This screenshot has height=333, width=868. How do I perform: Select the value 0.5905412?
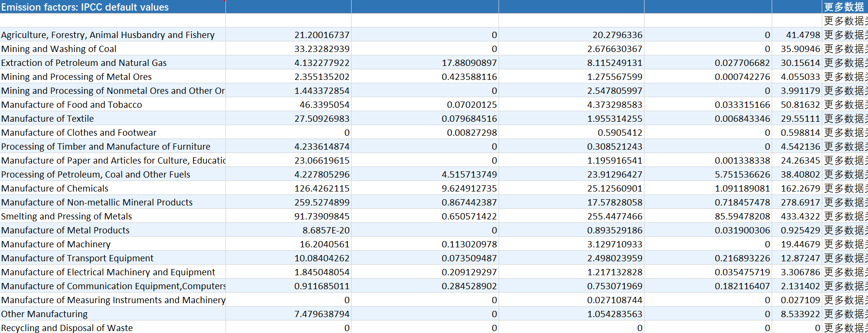tap(571, 132)
